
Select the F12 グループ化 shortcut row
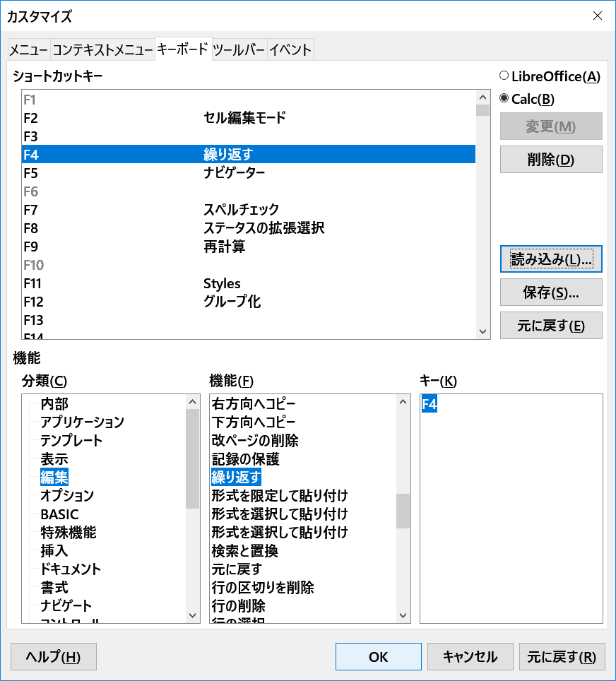click(x=247, y=302)
